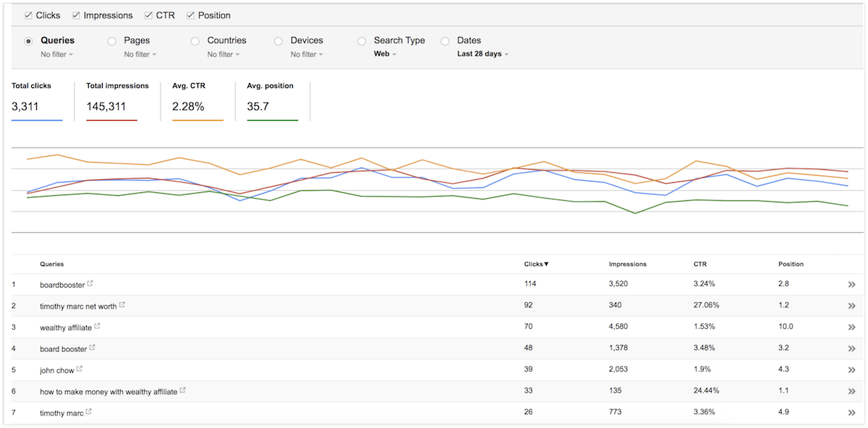Click the 10.0 position cell

point(786,328)
